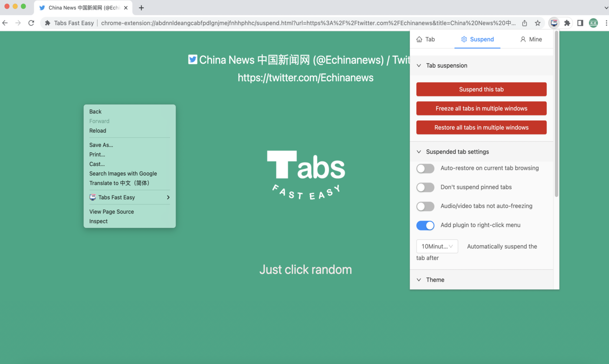Choose Cast... in context menu
Screen dimensions: 609x364
[129, 164]
